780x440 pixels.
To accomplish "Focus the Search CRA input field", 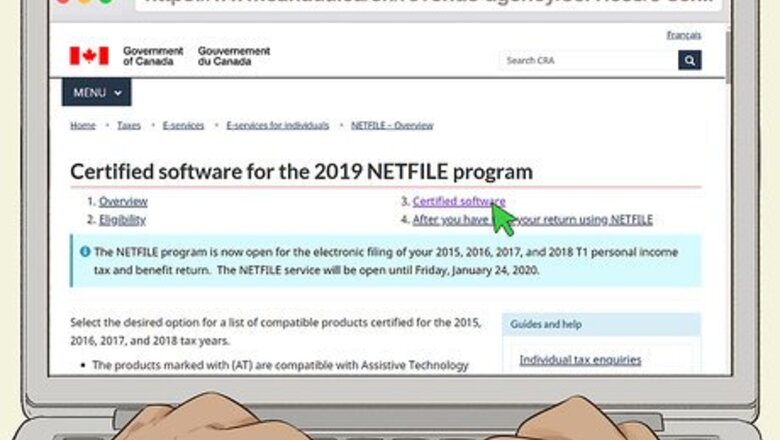I will tap(588, 61).
